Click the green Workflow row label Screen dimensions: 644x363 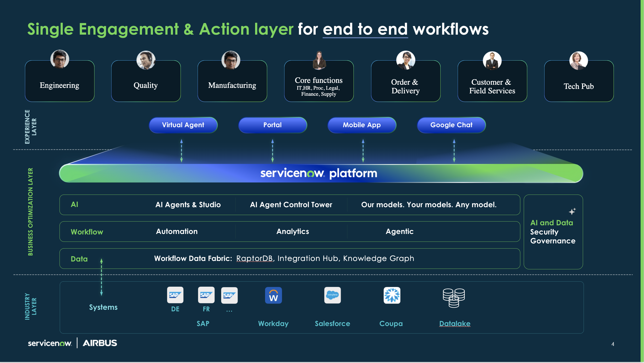coord(87,232)
